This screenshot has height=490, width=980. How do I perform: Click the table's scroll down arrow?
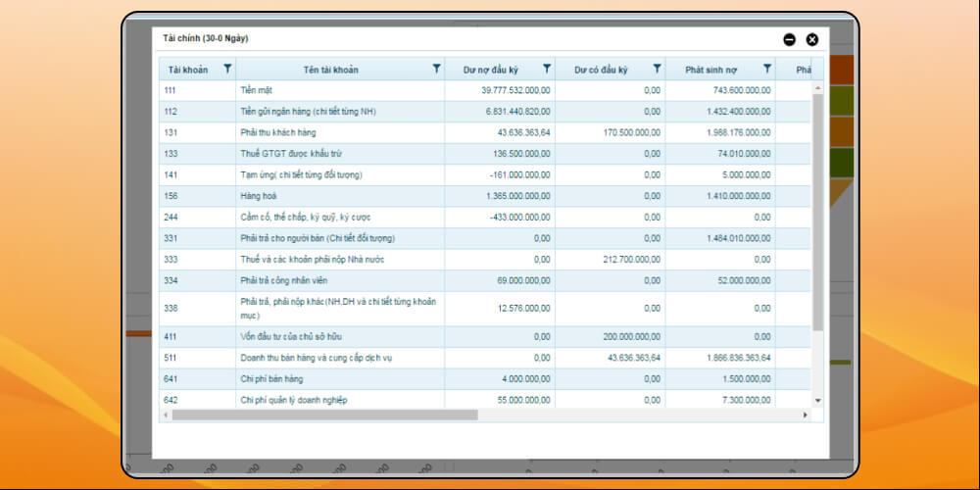click(x=818, y=400)
